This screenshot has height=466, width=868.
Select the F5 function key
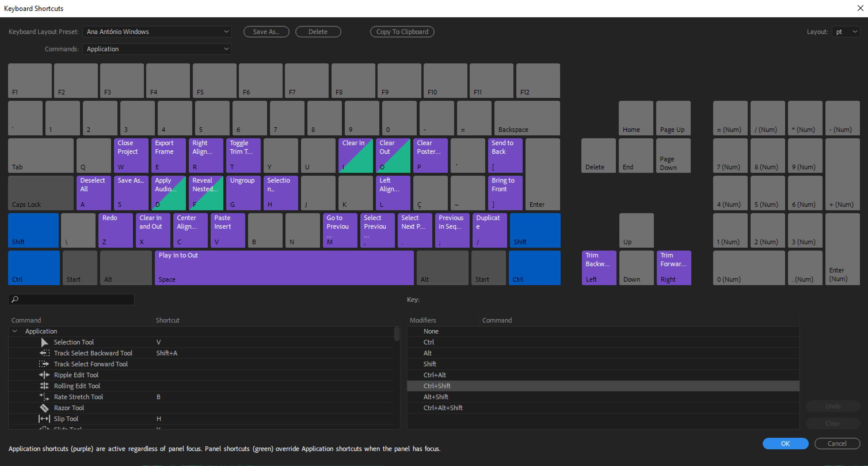pyautogui.click(x=215, y=81)
